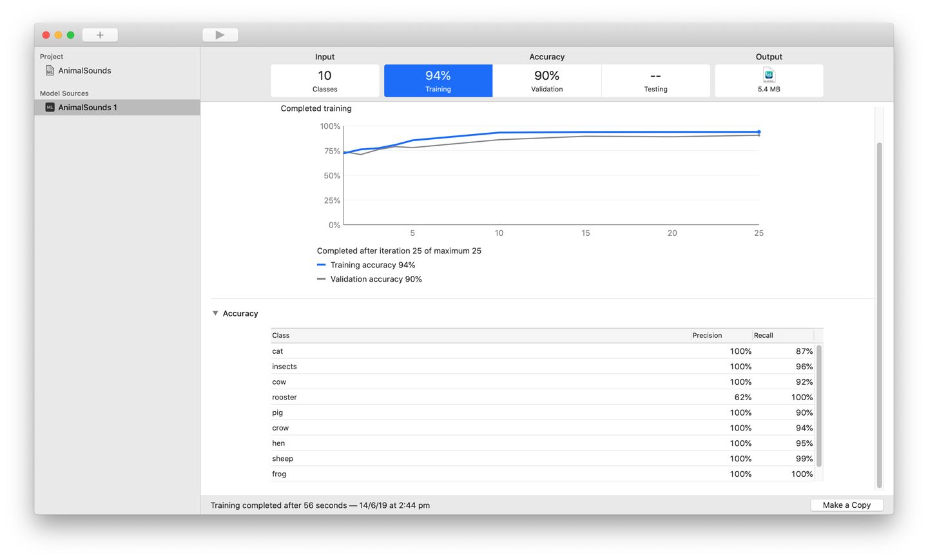Click the green zoom window button
This screenshot has height=560, width=928.
pos(71,35)
